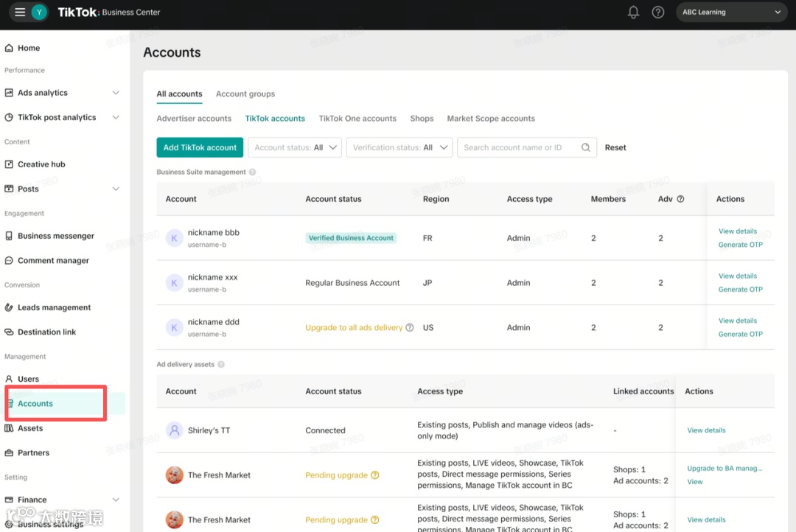Select TikTok accounts sub-tab
This screenshot has width=796, height=532.
tap(275, 119)
